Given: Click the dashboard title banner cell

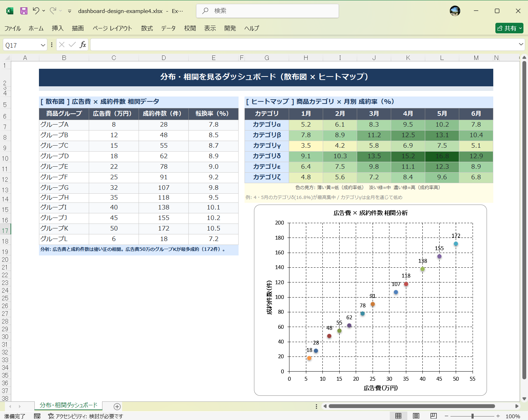Looking at the screenshot, I should pyautogui.click(x=266, y=77).
